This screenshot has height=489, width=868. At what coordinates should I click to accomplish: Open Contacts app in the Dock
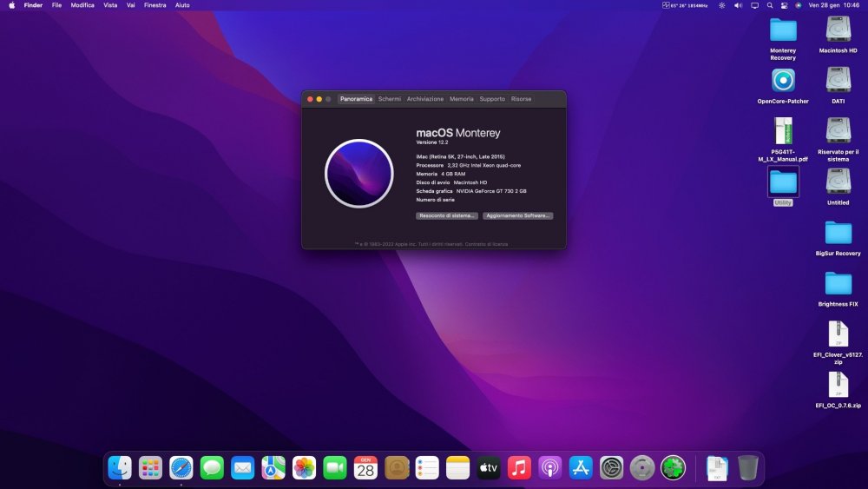tap(397, 468)
